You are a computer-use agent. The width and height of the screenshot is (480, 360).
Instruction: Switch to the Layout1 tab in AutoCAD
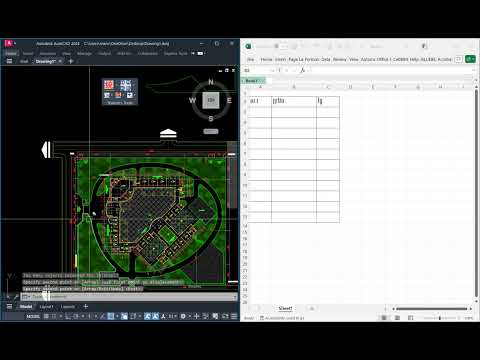click(46, 306)
